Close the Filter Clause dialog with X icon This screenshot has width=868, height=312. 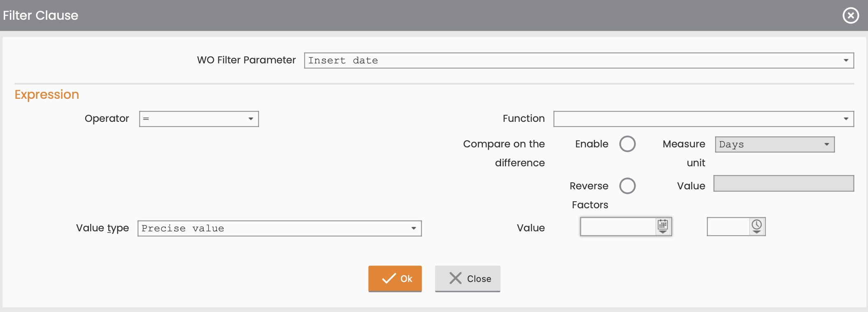(851, 16)
